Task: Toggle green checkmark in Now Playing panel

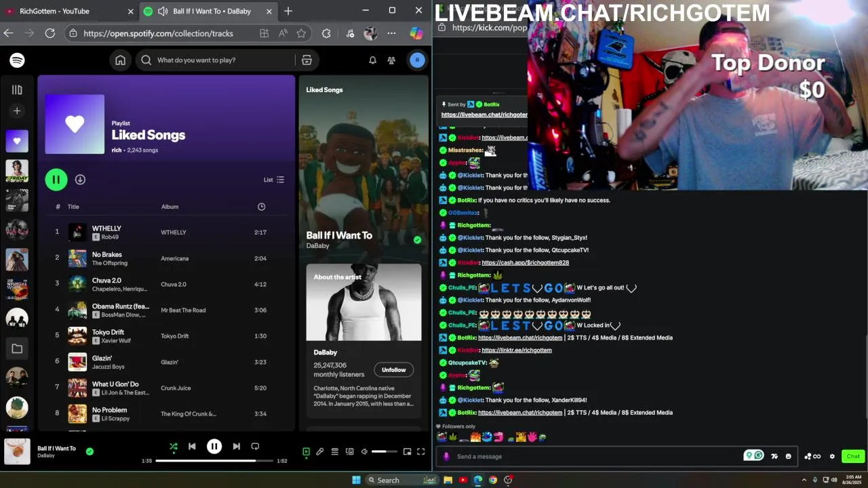Action: point(417,240)
